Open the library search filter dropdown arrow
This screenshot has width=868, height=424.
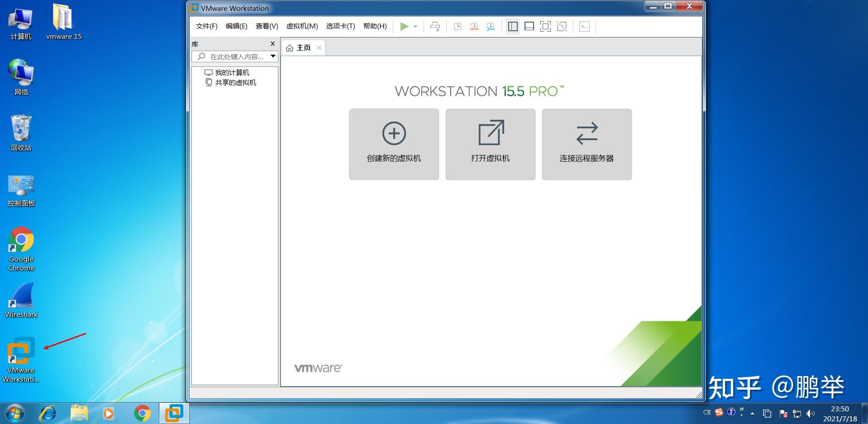click(x=273, y=57)
